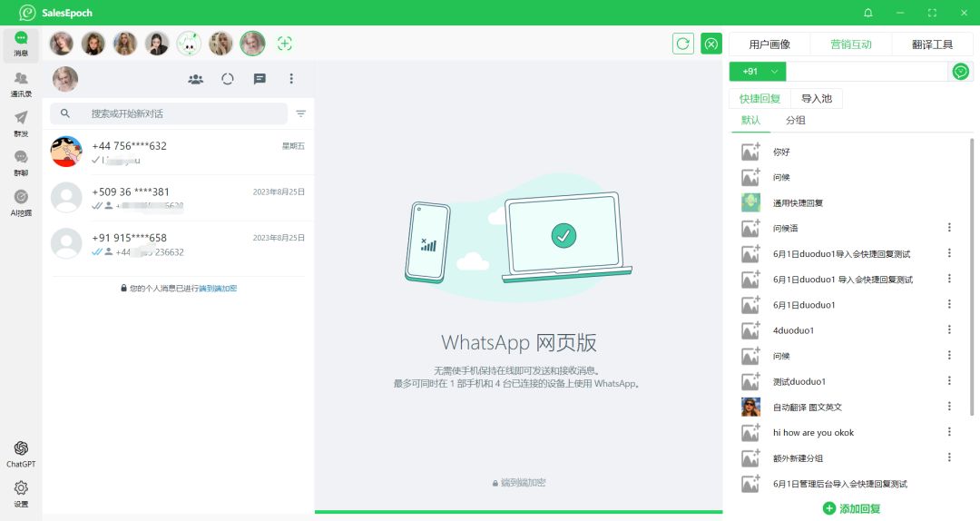Image resolution: width=980 pixels, height=521 pixels.
Task: Select the 自动翻译 图文英文 reply
Action: [808, 408]
